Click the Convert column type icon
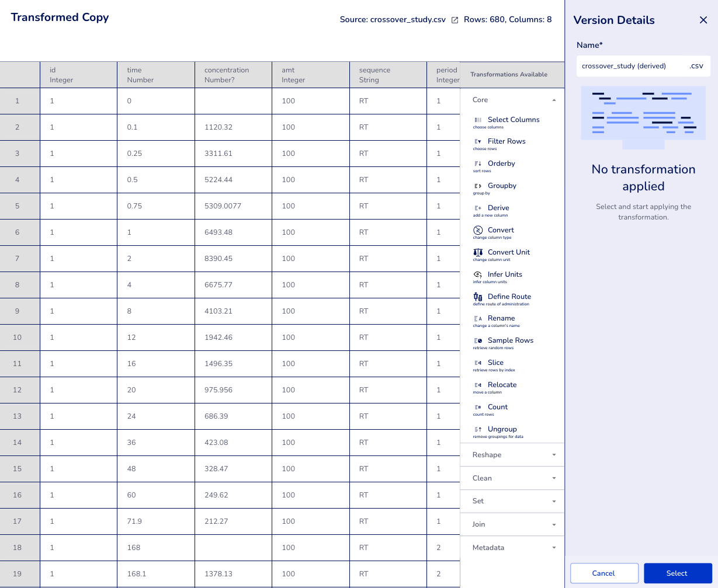Screen dimensions: 718x588 point(478,230)
